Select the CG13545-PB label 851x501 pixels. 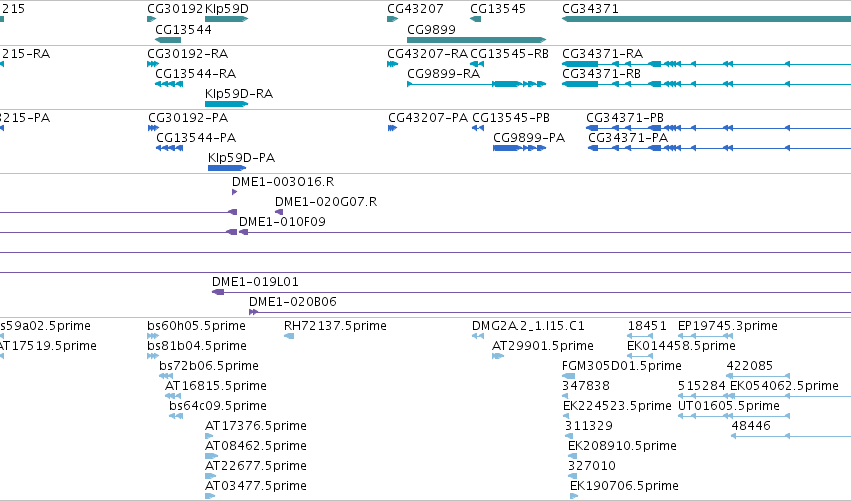coord(511,118)
